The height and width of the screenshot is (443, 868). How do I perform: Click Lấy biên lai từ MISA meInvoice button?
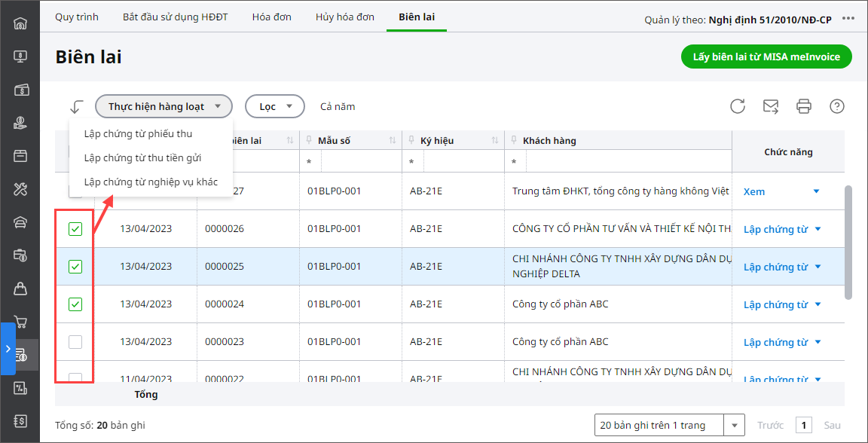766,57
